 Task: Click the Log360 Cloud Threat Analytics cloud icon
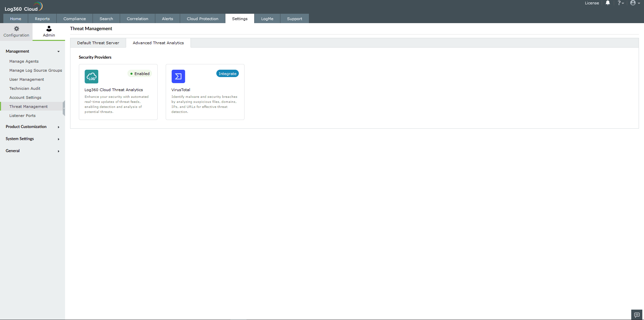tap(91, 76)
